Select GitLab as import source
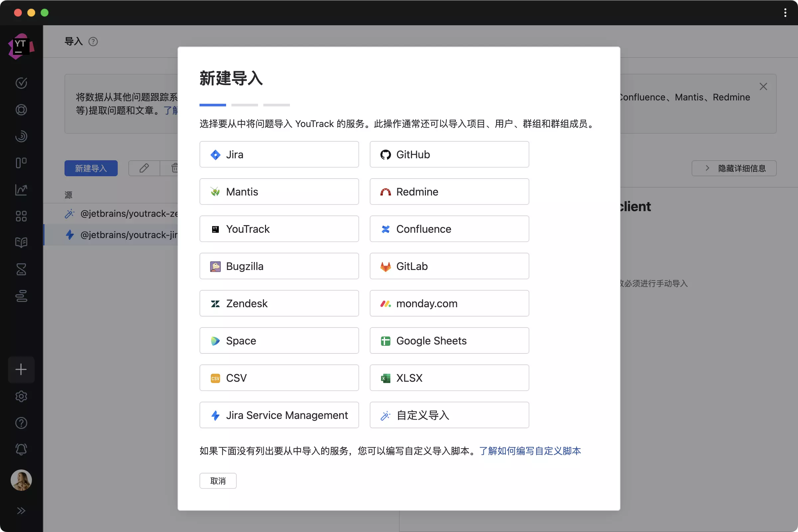 point(450,266)
